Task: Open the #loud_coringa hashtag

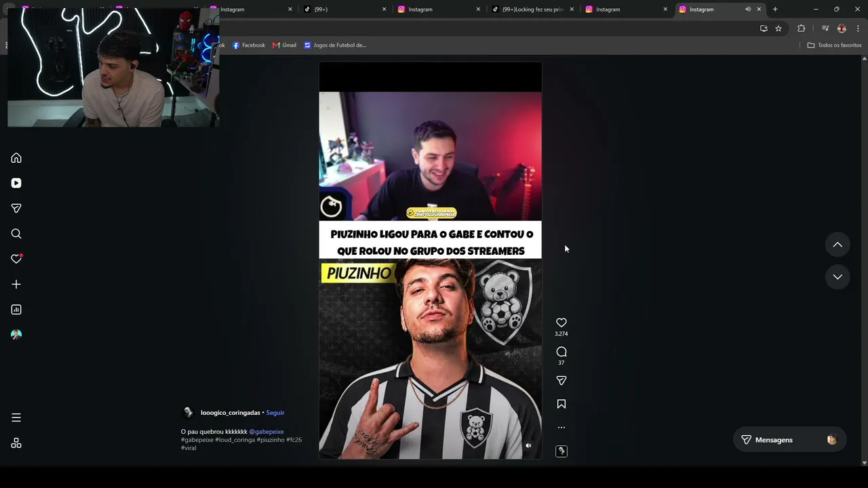Action: click(235, 440)
